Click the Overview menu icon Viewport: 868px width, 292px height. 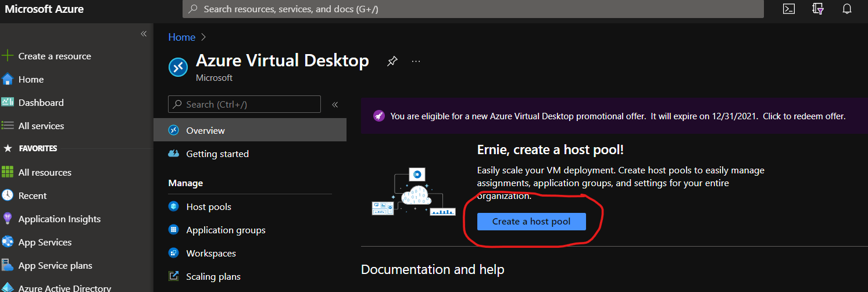point(173,130)
